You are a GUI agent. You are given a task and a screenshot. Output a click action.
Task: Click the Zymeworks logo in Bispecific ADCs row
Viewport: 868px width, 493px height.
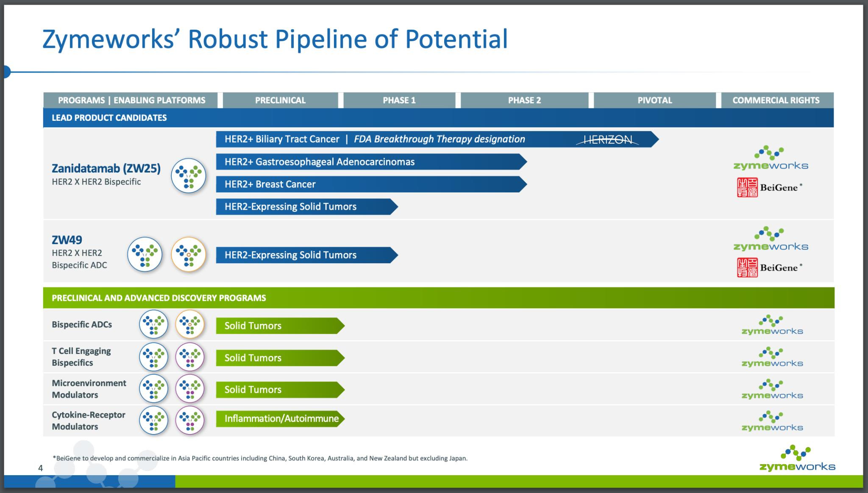[x=772, y=325]
